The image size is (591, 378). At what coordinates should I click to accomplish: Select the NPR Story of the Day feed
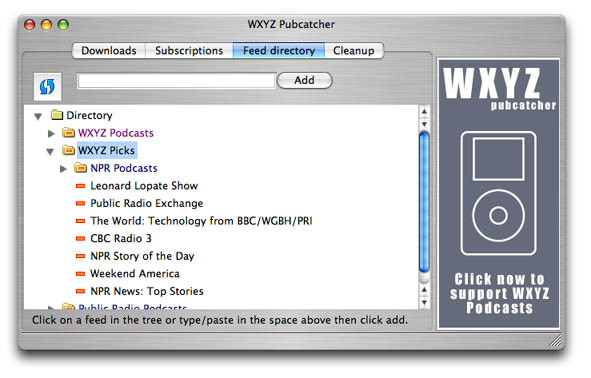point(142,256)
